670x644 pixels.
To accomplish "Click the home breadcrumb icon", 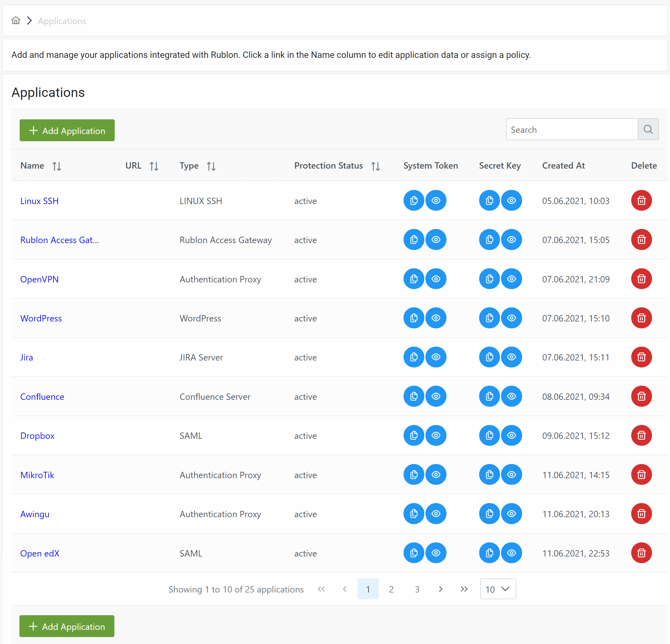I will coord(16,20).
